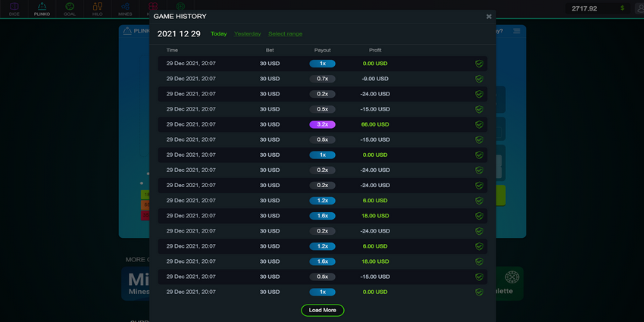The height and width of the screenshot is (322, 644).
Task: Filter history by Yesterday
Action: click(247, 34)
